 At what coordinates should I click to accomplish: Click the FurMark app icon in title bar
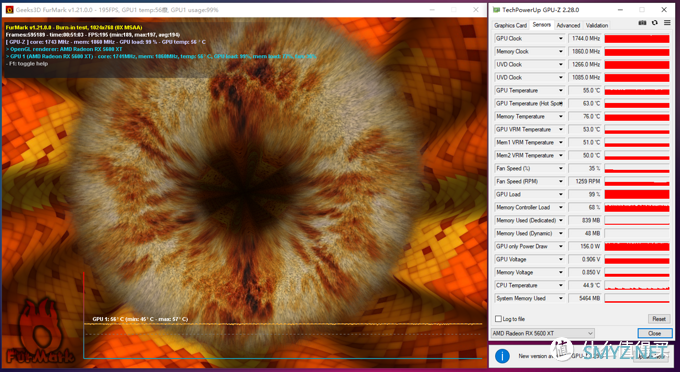tap(9, 10)
